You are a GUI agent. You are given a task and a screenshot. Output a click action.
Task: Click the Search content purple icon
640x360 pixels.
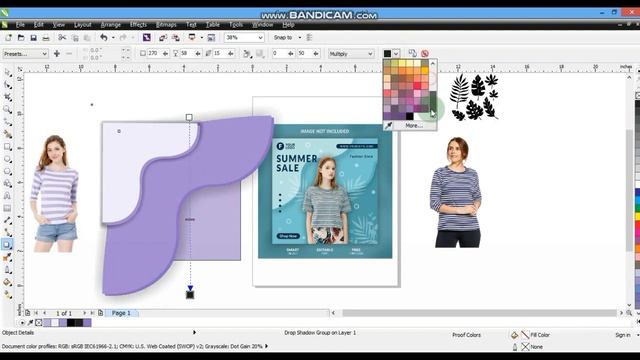[x=147, y=38]
